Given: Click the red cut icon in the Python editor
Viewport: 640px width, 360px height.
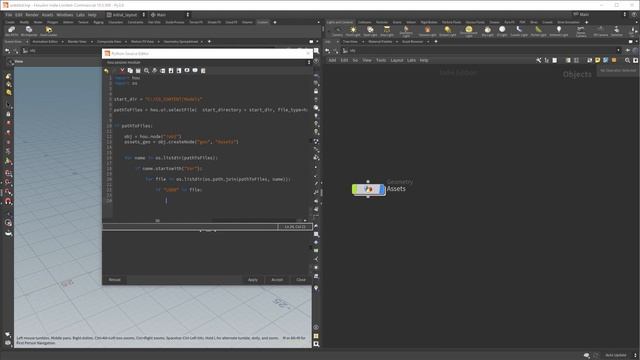Looking at the screenshot, I should pyautogui.click(x=122, y=71).
